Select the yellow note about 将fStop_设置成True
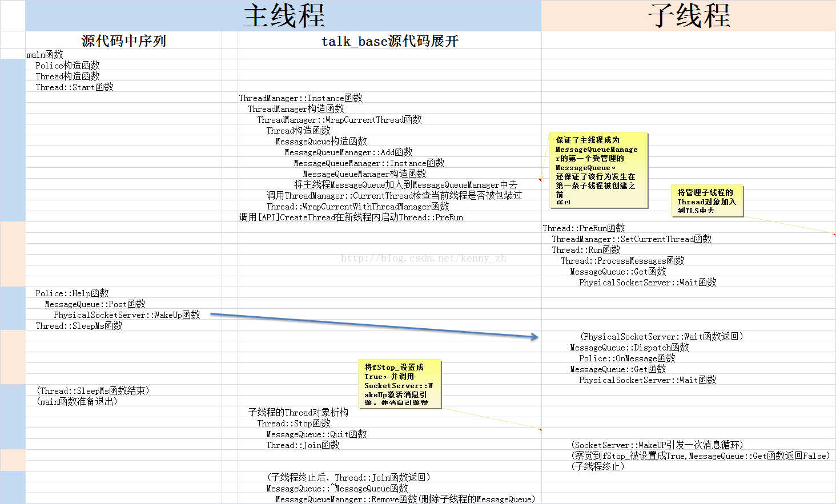The width and height of the screenshot is (836, 504). (x=400, y=384)
